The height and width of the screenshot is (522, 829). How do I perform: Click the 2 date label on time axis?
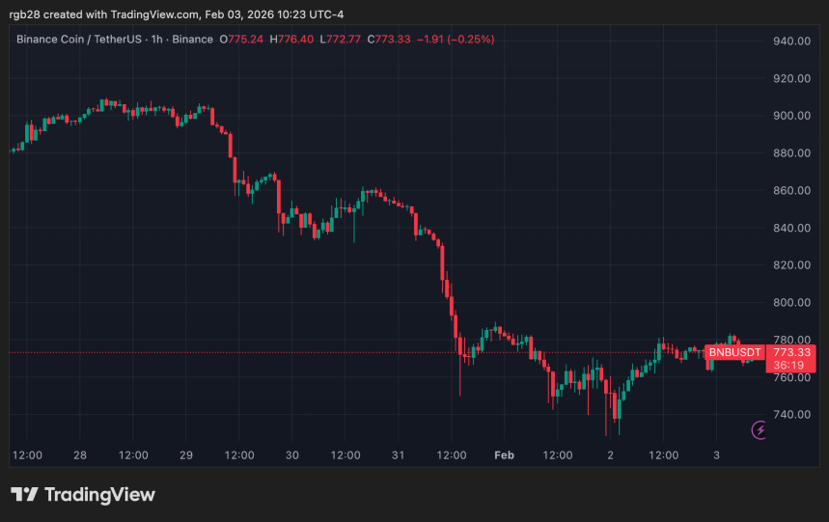point(610,455)
